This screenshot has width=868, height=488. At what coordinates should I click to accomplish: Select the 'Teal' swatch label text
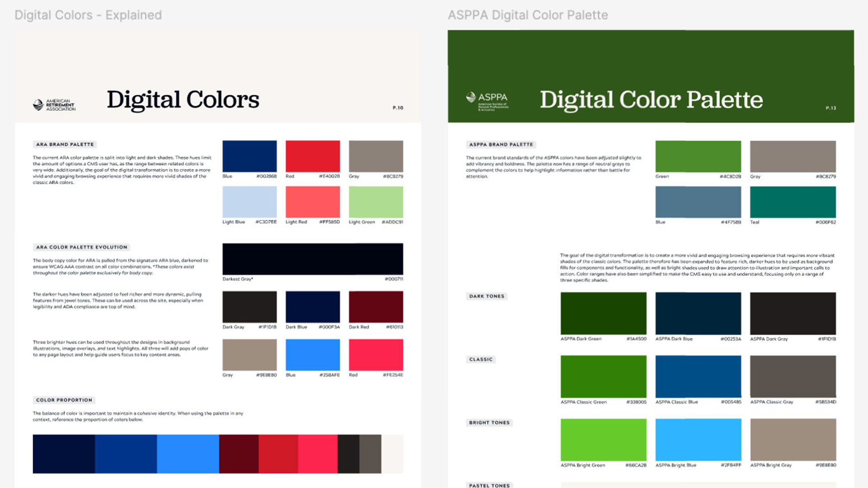(755, 222)
